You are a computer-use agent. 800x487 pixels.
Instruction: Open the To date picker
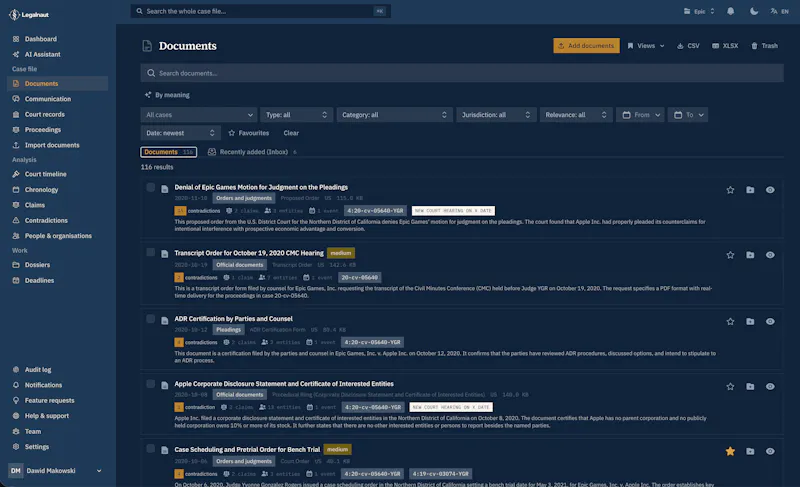[688, 115]
